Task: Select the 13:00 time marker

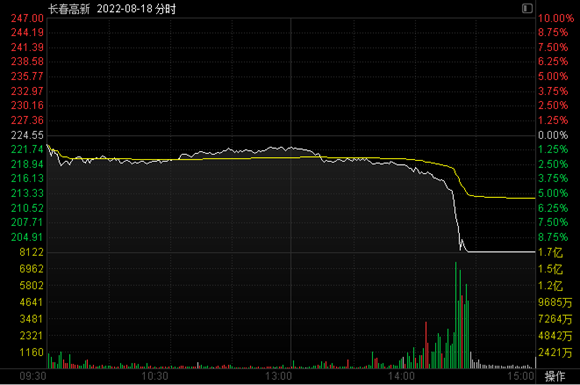Action: tap(278, 376)
